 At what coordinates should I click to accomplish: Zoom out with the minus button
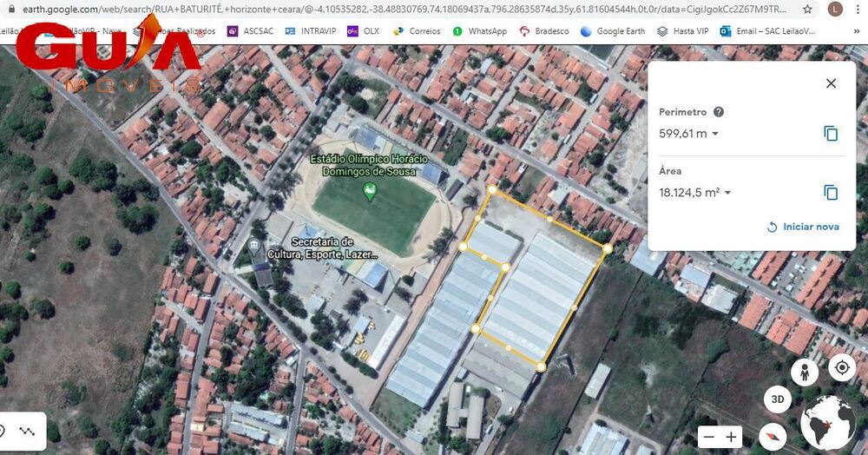coord(708,438)
